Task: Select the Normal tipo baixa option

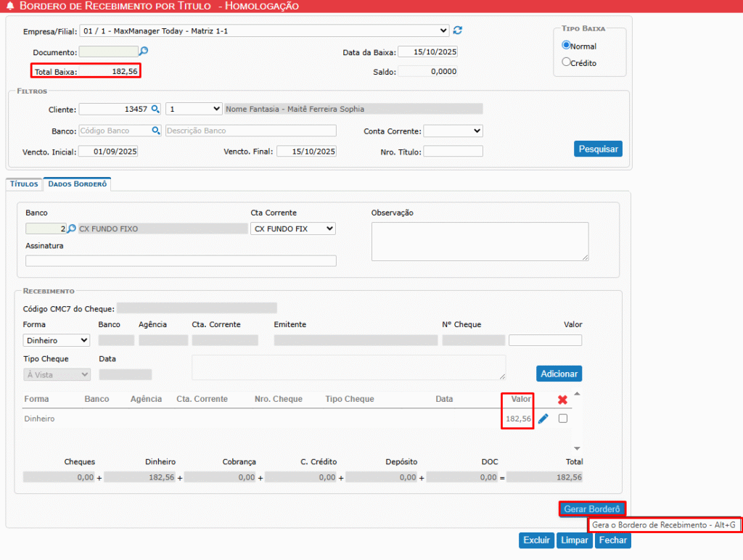Action: point(567,45)
